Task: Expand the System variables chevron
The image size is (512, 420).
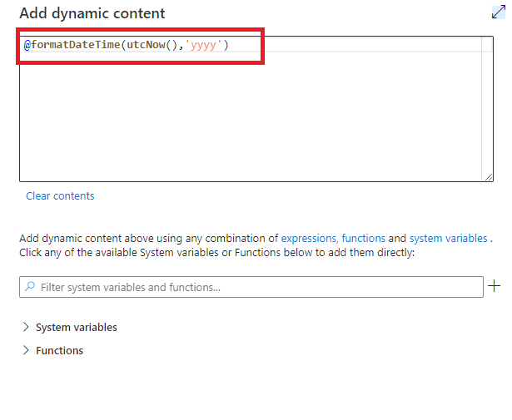Action: 26,327
